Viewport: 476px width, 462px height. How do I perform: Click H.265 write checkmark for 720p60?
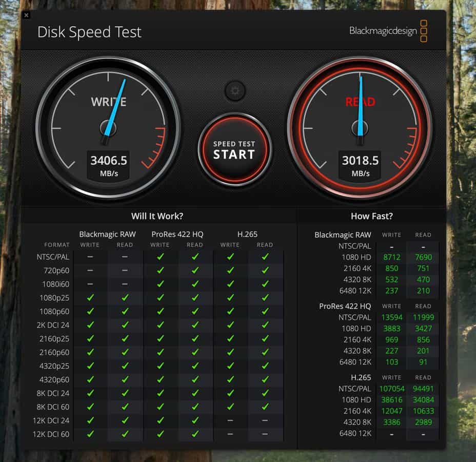click(230, 271)
